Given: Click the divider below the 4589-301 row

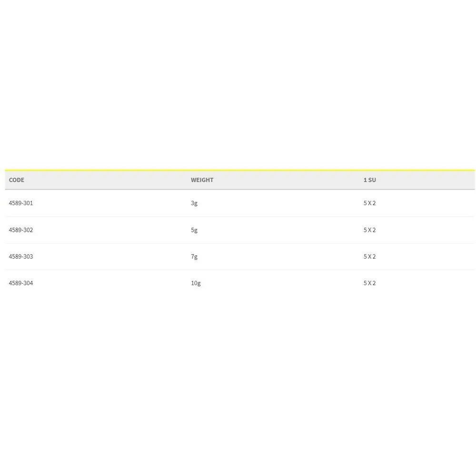Looking at the screenshot, I should (x=238, y=217).
